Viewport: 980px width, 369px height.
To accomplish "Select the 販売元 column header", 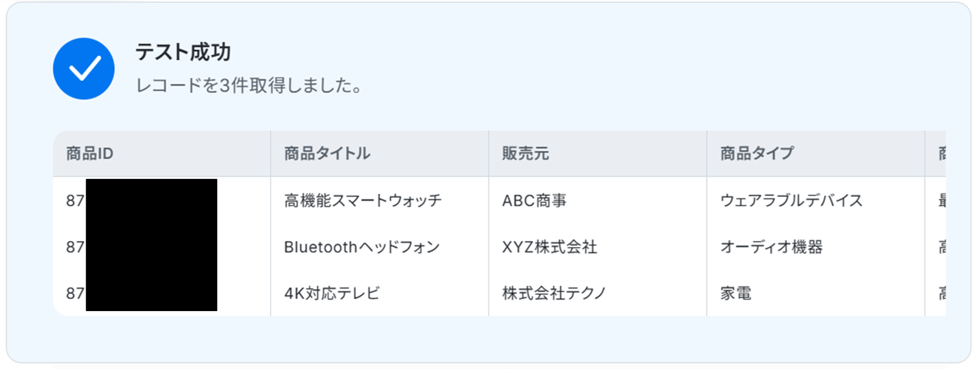I will point(525,154).
